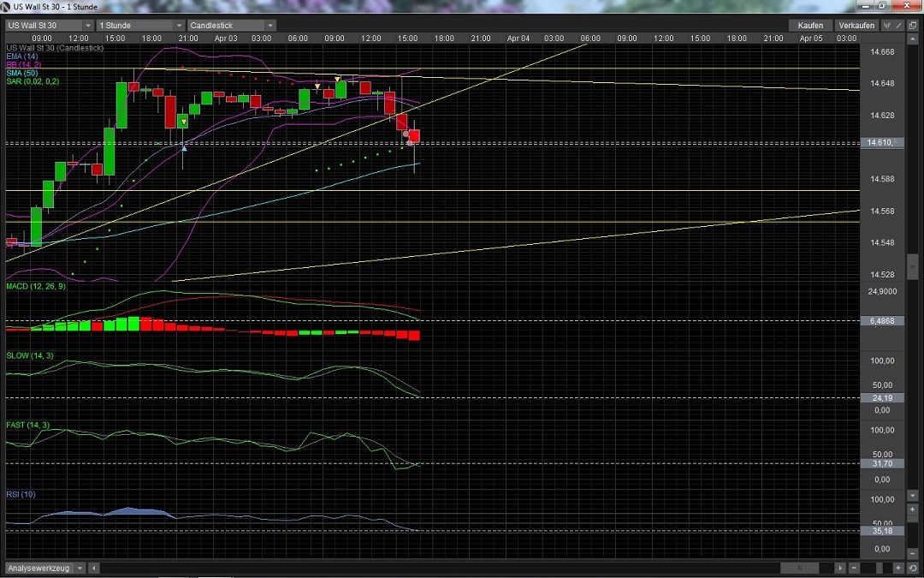
Task: Zoom in horizontally with bottom plus icon
Action: click(x=898, y=568)
